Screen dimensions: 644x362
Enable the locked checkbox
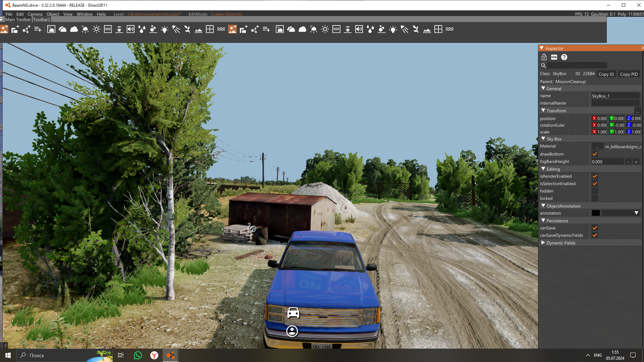click(595, 198)
